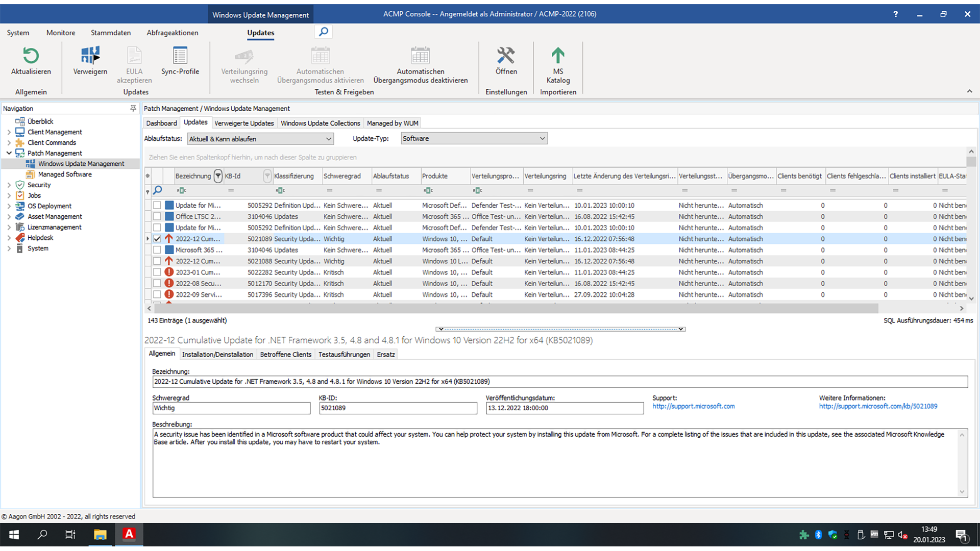Screen dimensions: 980x551
Task: Click the red critical icon on 2023-01 Cum row
Action: coord(169,272)
